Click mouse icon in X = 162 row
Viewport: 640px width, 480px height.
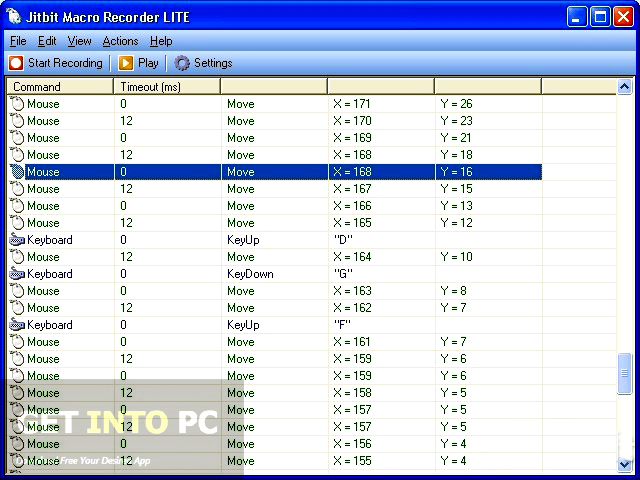coord(17,308)
